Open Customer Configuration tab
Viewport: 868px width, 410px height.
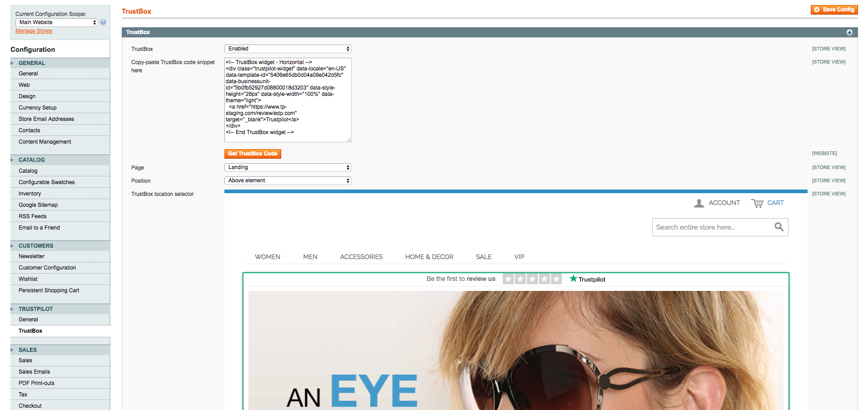[60, 268]
